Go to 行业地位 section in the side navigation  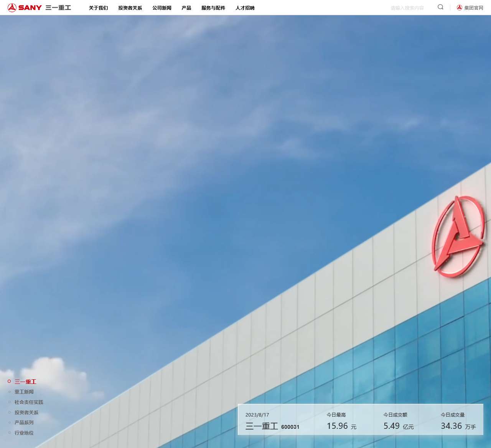(24, 433)
